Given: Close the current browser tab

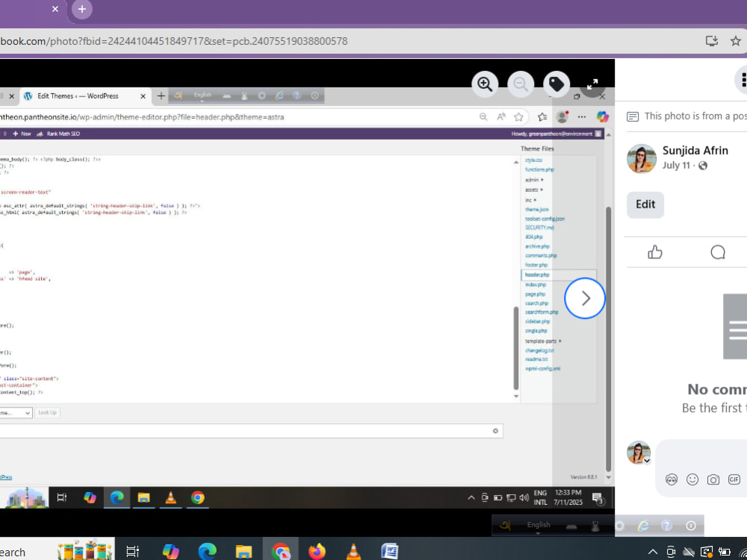Looking at the screenshot, I should tap(55, 9).
